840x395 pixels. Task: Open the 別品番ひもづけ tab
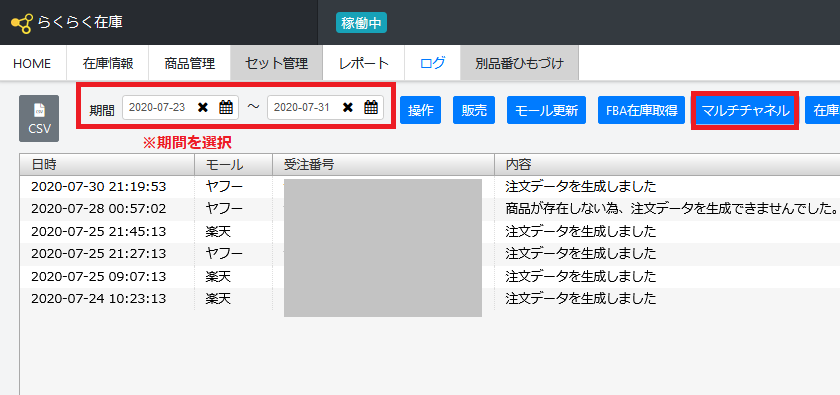(x=520, y=63)
